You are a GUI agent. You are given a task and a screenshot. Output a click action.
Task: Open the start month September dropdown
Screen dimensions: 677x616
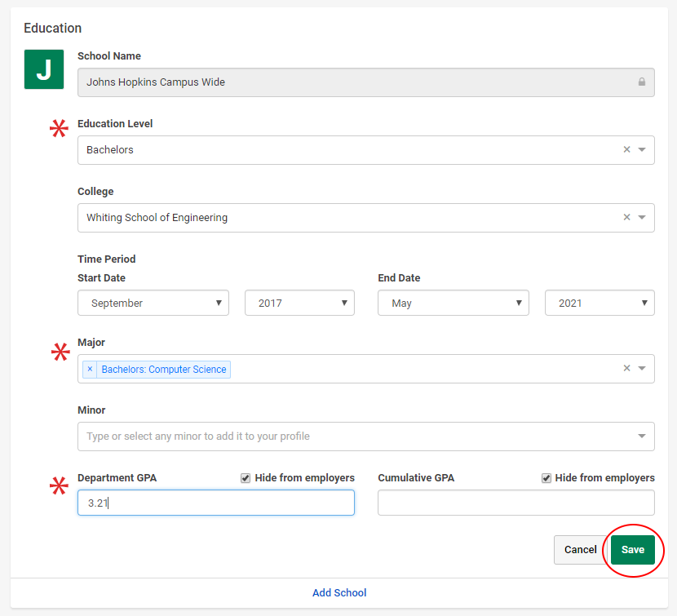tap(153, 303)
